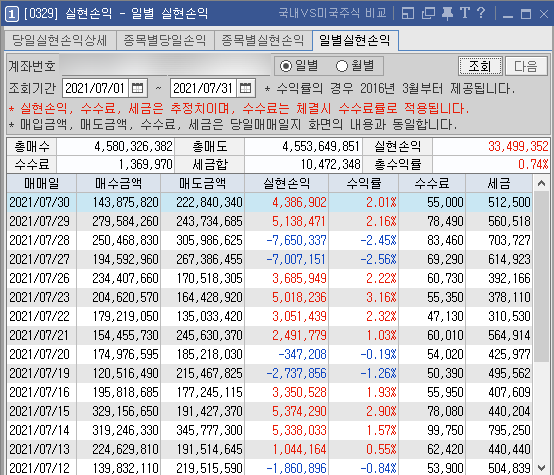Click the pin window icon in title bar

pos(447,13)
